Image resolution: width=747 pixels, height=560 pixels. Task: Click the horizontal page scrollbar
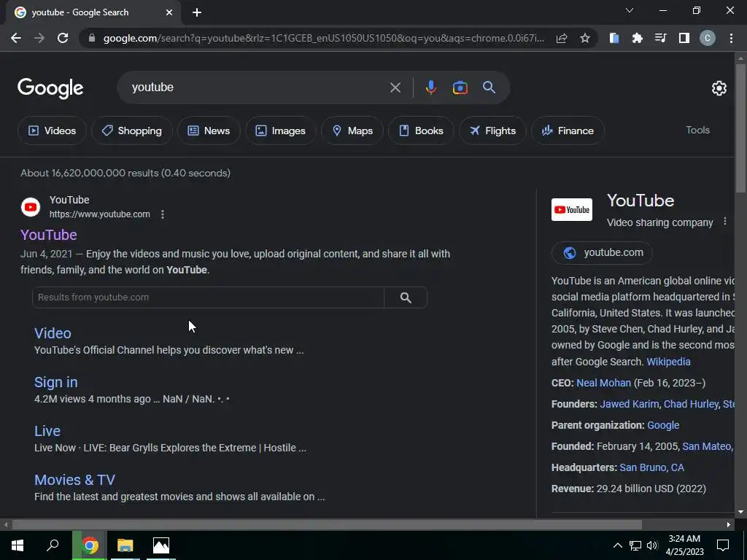pyautogui.click(x=327, y=525)
